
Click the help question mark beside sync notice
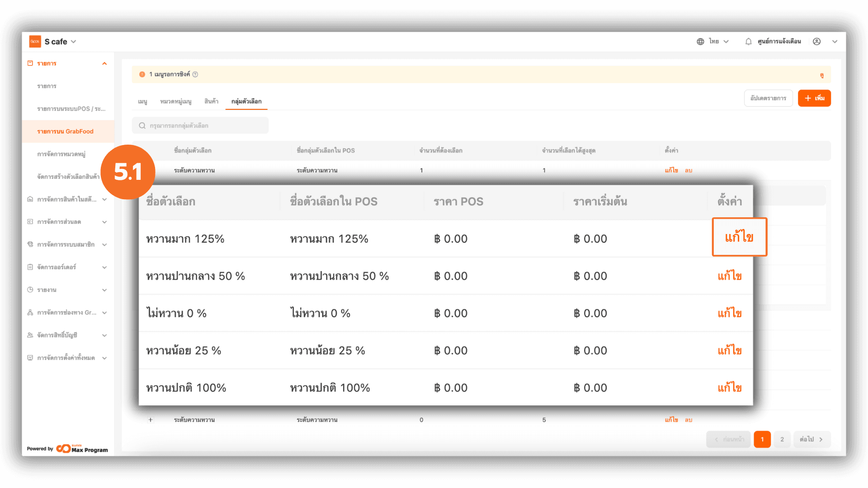click(x=195, y=75)
